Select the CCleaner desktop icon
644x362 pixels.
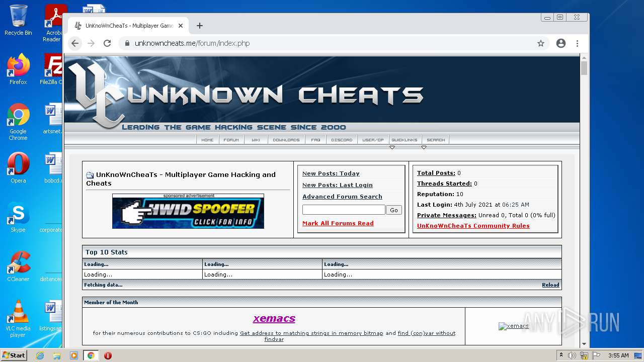18,266
